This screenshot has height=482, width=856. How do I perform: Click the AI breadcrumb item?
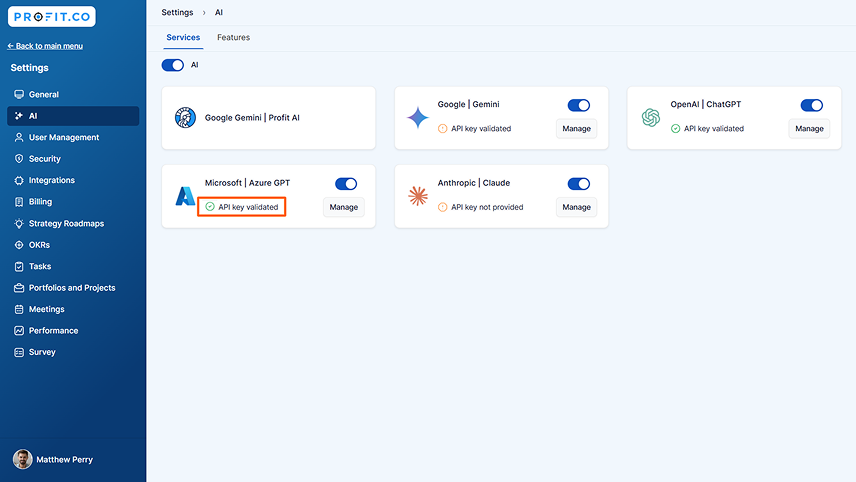(x=219, y=13)
